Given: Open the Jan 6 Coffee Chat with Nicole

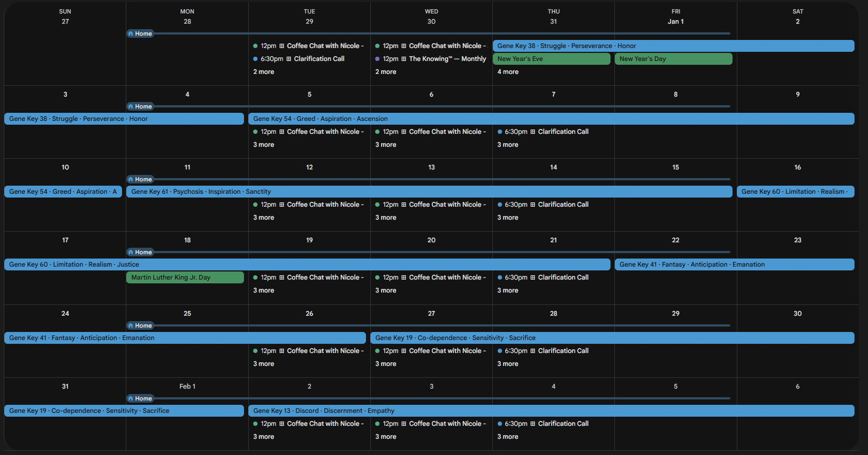Looking at the screenshot, I should tap(431, 132).
